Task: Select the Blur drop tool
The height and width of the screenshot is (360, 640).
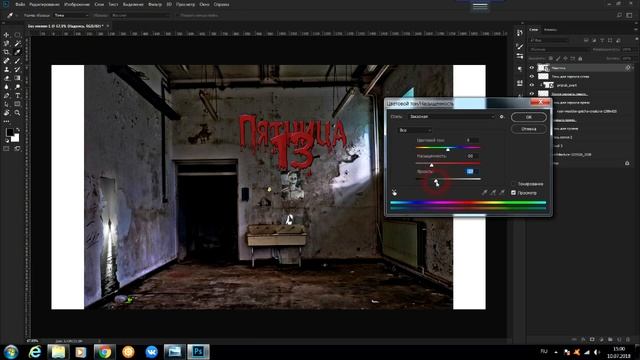Action: [x=7, y=87]
